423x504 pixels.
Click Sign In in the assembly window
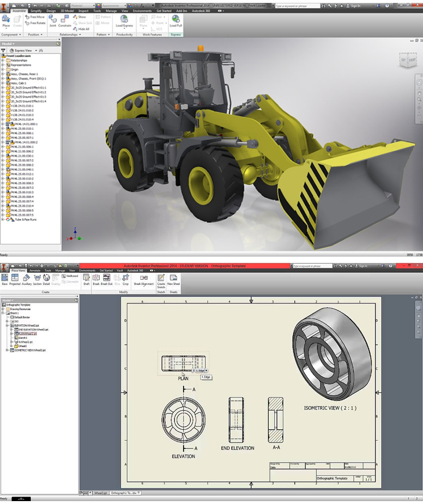tap(355, 5)
